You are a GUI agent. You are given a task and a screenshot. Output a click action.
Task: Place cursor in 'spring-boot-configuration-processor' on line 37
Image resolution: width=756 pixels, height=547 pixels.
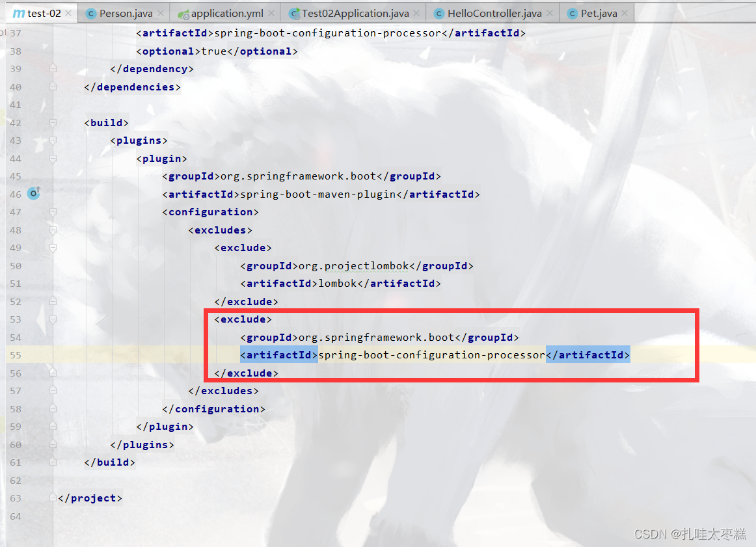[x=328, y=33]
